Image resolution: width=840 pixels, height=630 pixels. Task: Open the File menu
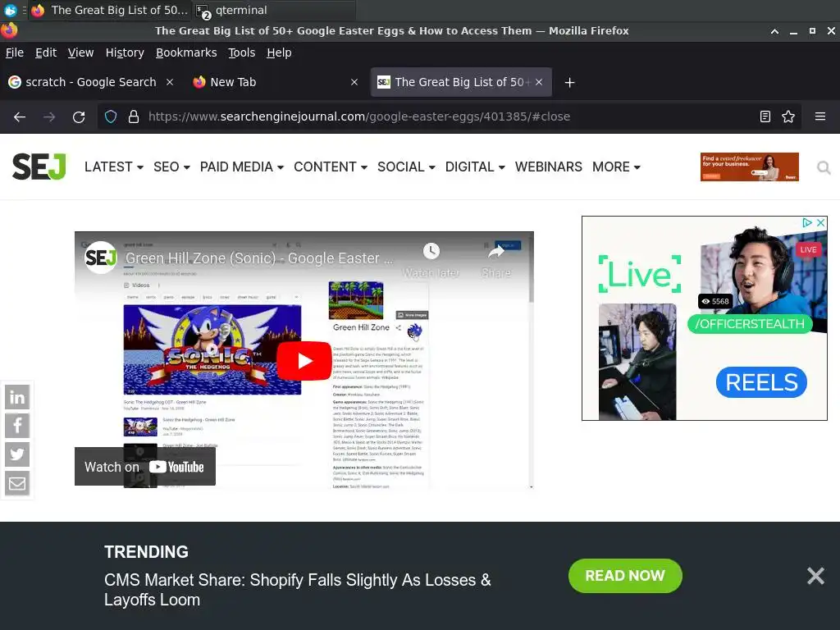click(x=15, y=52)
